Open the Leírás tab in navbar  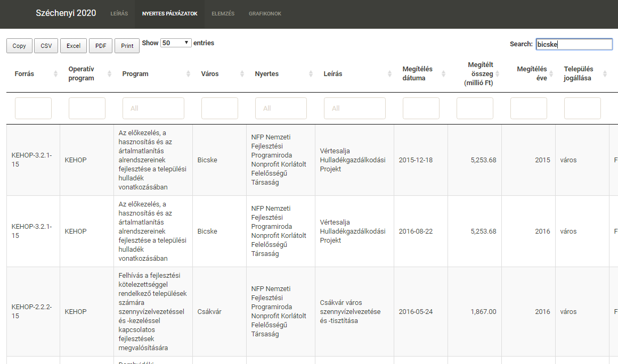pos(119,14)
